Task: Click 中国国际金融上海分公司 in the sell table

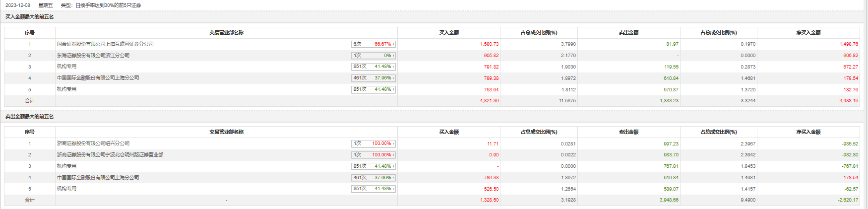Action: point(98,178)
